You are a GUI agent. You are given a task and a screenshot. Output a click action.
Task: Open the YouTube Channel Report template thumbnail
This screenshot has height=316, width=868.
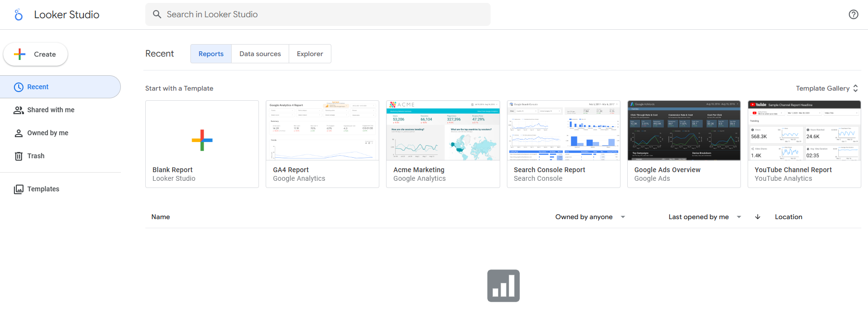(x=804, y=131)
